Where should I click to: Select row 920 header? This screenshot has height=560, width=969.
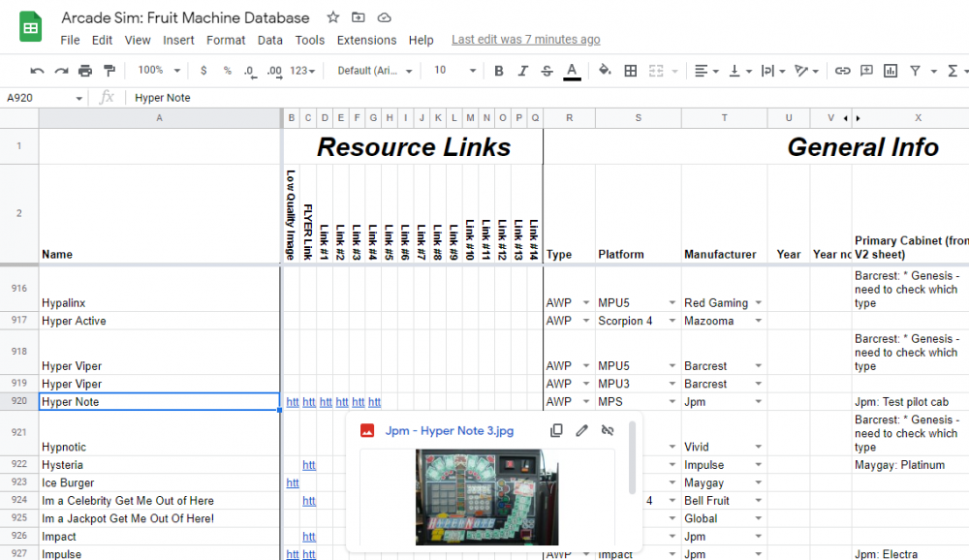pyautogui.click(x=19, y=401)
